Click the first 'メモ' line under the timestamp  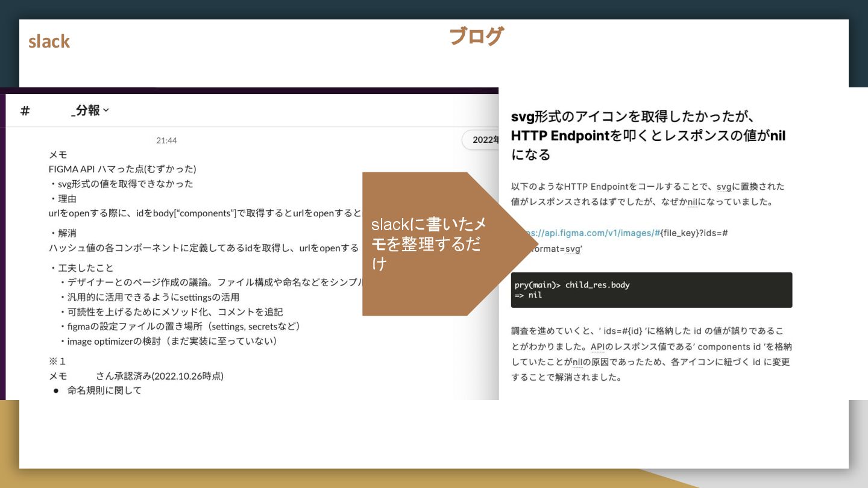58,154
